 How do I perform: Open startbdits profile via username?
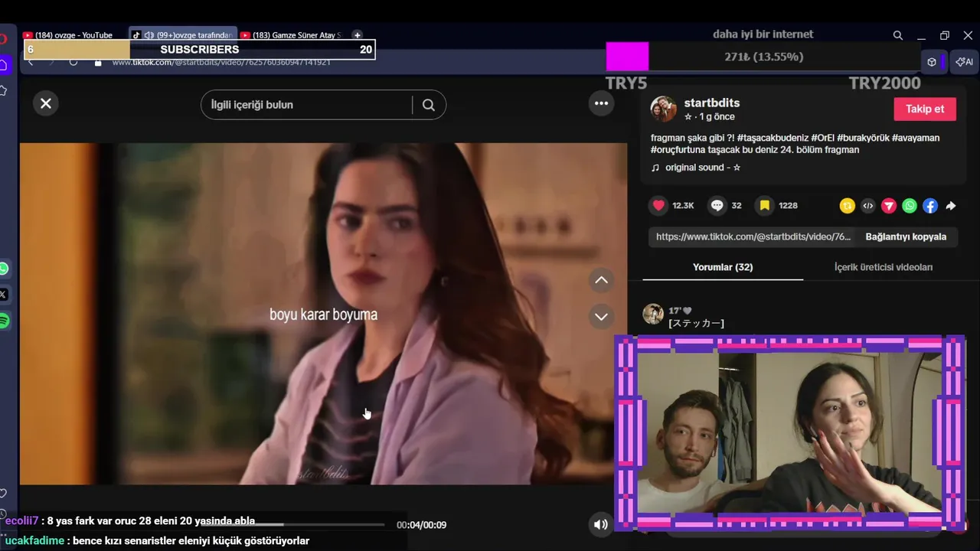click(x=711, y=103)
